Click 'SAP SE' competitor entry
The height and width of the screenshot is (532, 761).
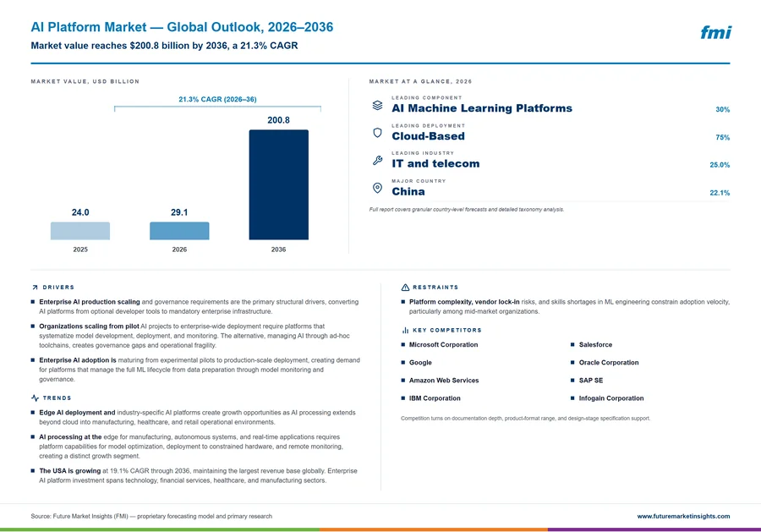click(x=591, y=381)
